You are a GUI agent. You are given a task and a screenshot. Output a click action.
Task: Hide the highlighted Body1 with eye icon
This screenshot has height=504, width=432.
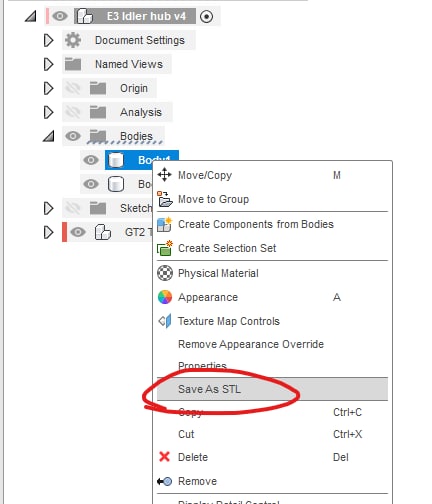91,160
